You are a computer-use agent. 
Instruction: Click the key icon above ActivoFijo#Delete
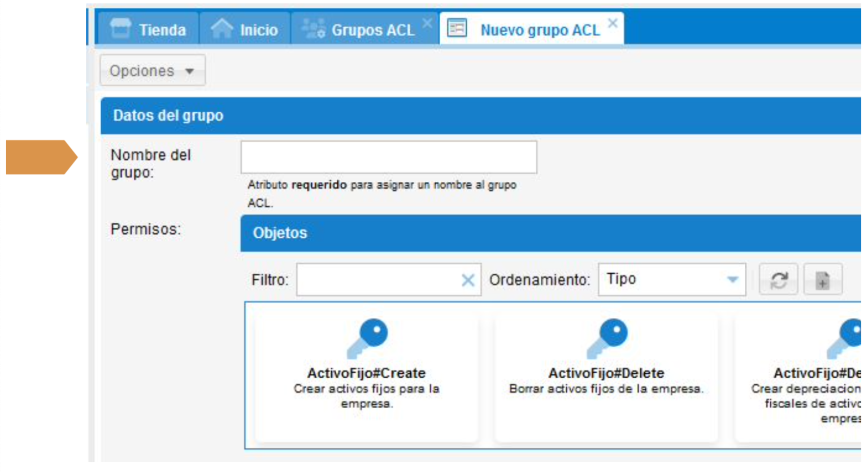607,338
